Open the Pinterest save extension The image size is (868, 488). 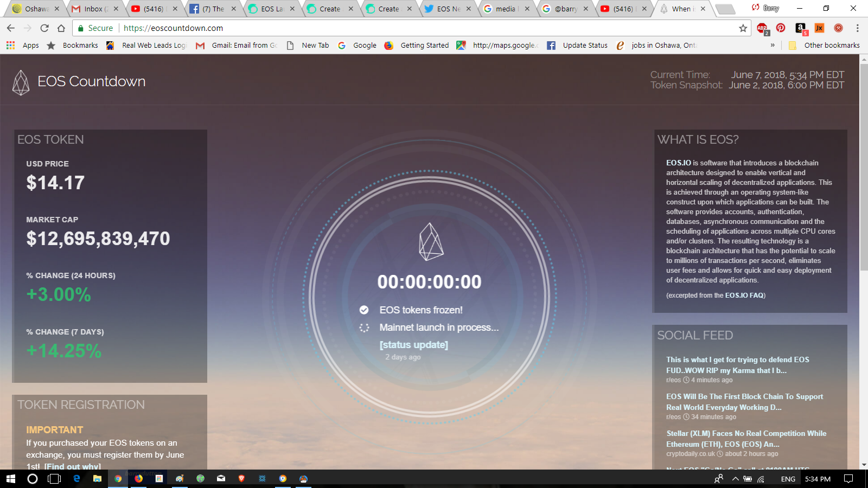coord(781,28)
